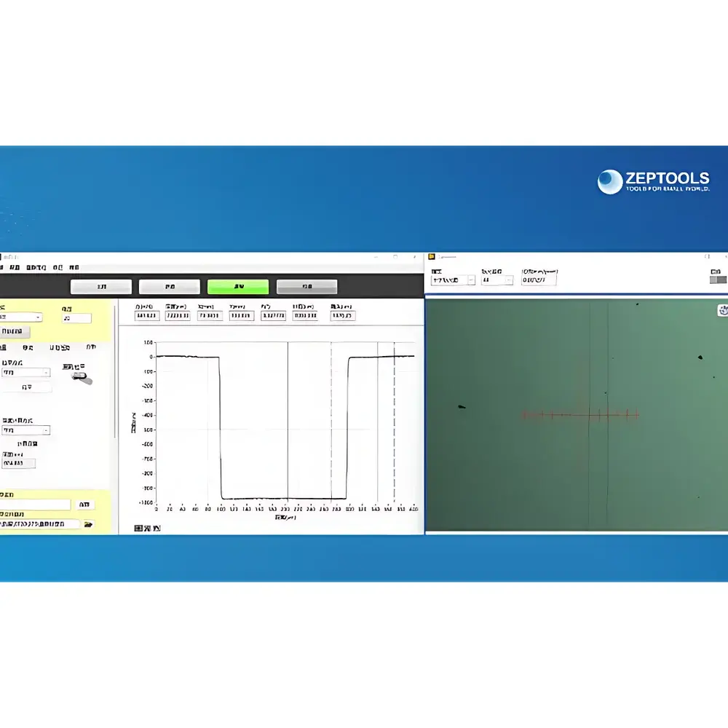Click the leftmost small icon under the plot area
728x728 pixels.
tap(137, 528)
